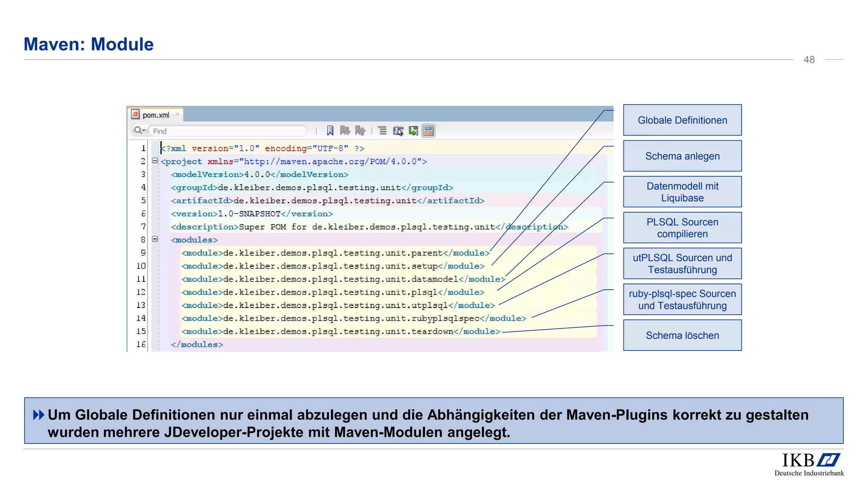Click into the Find search field

tap(227, 131)
